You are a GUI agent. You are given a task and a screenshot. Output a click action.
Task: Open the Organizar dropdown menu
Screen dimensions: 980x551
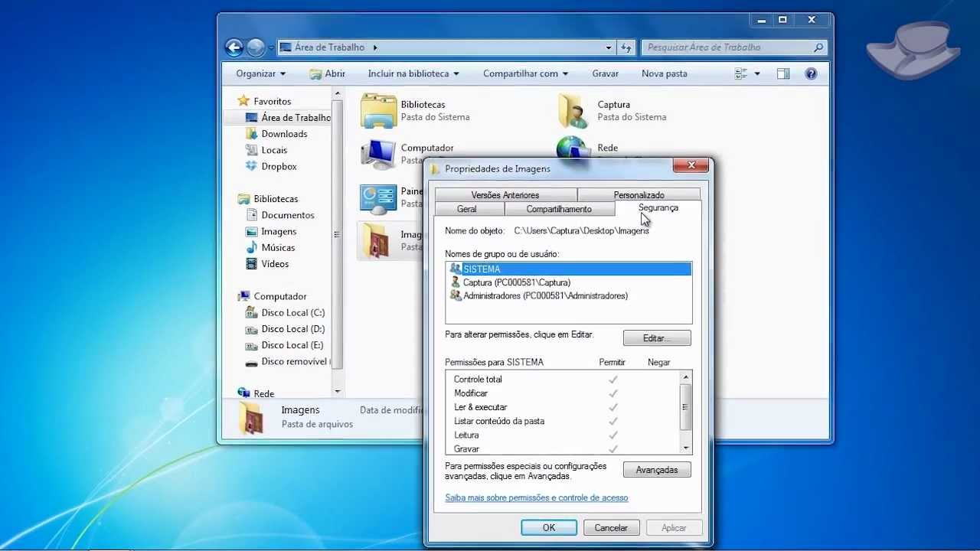click(261, 73)
